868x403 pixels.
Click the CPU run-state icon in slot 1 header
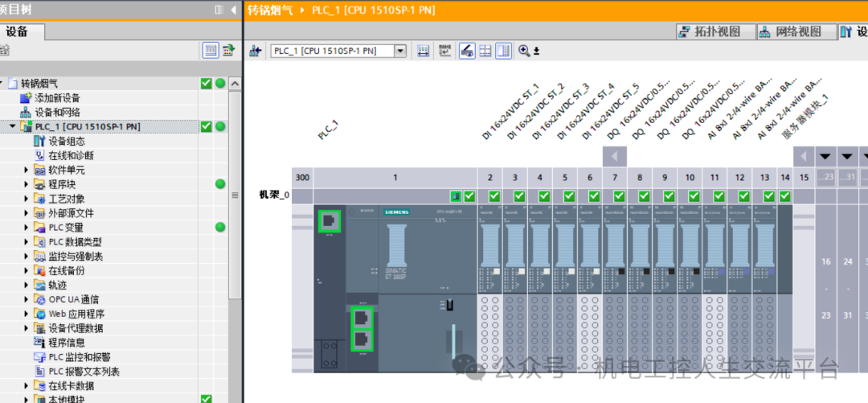pyautogui.click(x=456, y=195)
